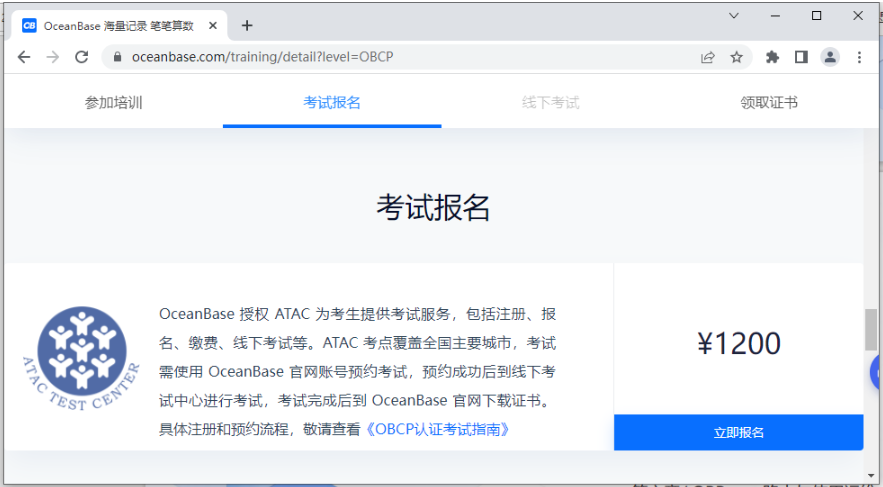Click the browser forward arrow
The height and width of the screenshot is (487, 883).
[x=53, y=57]
